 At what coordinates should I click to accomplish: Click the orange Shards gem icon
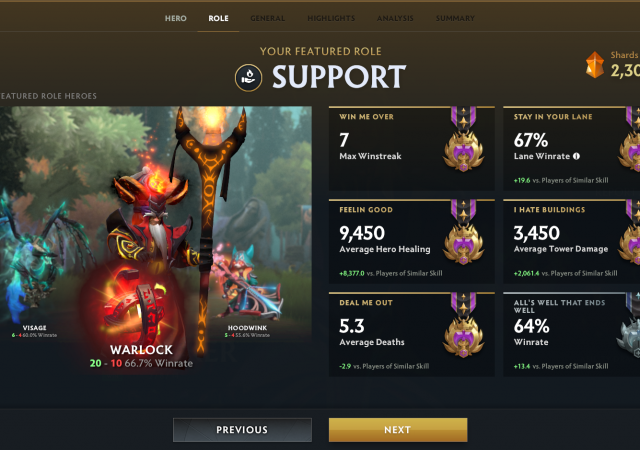(x=595, y=65)
